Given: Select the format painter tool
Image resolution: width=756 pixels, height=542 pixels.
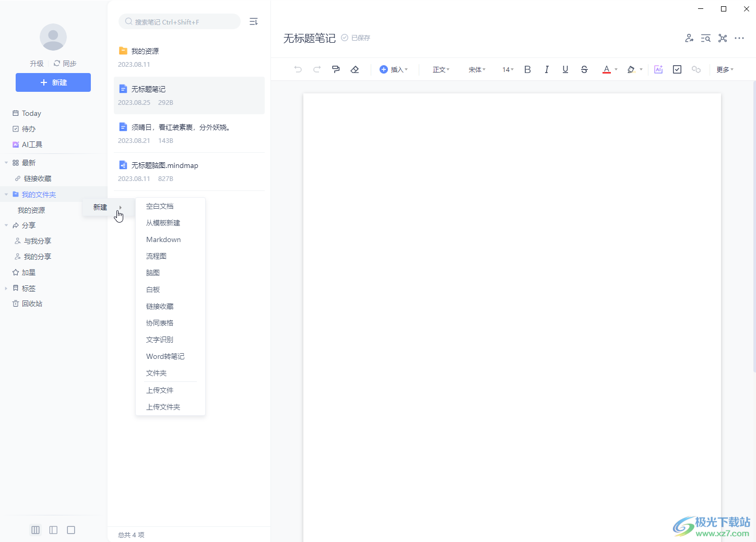Looking at the screenshot, I should [x=336, y=69].
